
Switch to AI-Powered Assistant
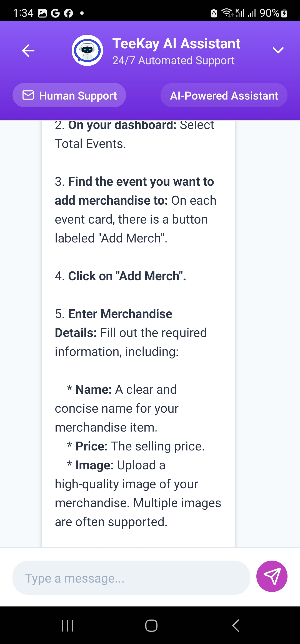[x=224, y=95]
